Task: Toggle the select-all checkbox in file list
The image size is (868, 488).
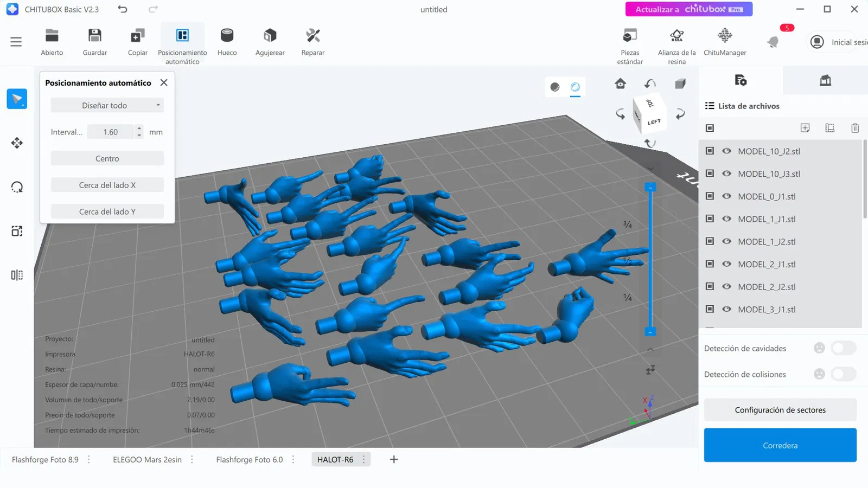Action: (x=710, y=128)
